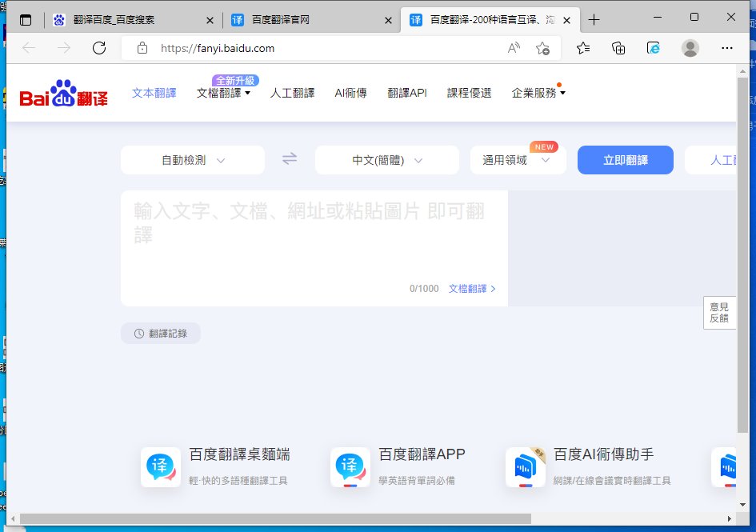Click the horizontal scrollbar right arrow
This screenshot has height=532, width=756.
(x=729, y=518)
